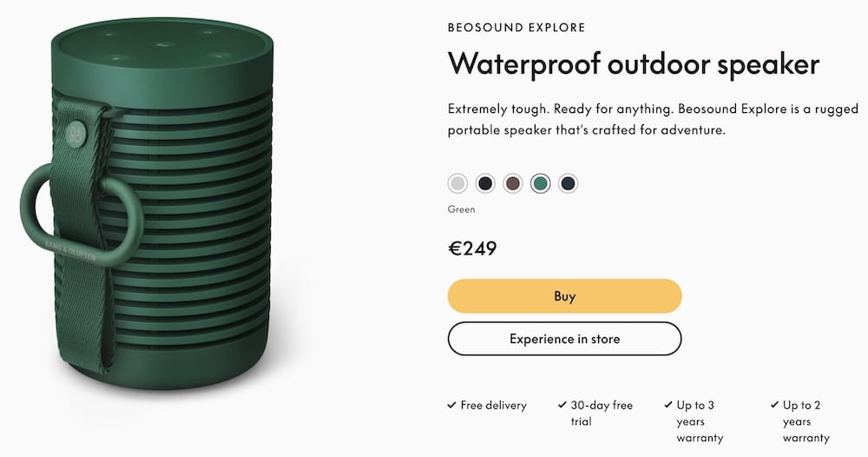Select the light grey color swatch
The width and height of the screenshot is (868, 457).
click(457, 183)
